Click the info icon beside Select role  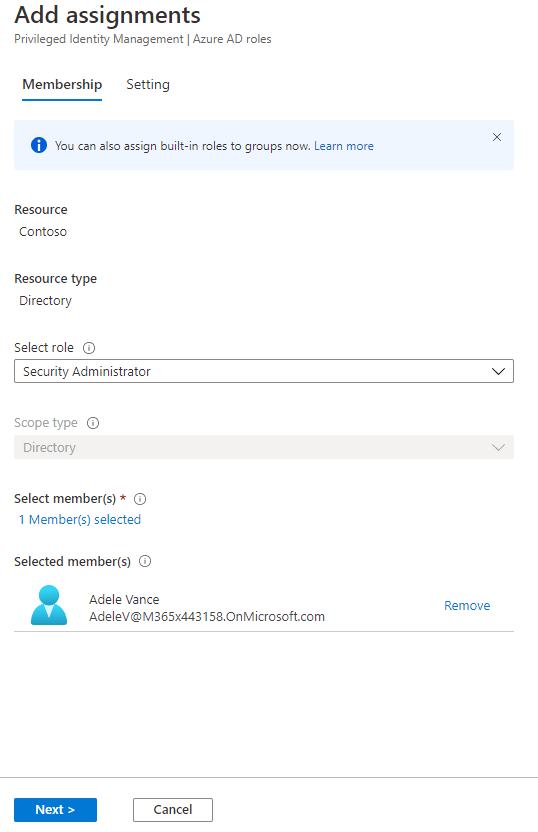pyautogui.click(x=89, y=348)
